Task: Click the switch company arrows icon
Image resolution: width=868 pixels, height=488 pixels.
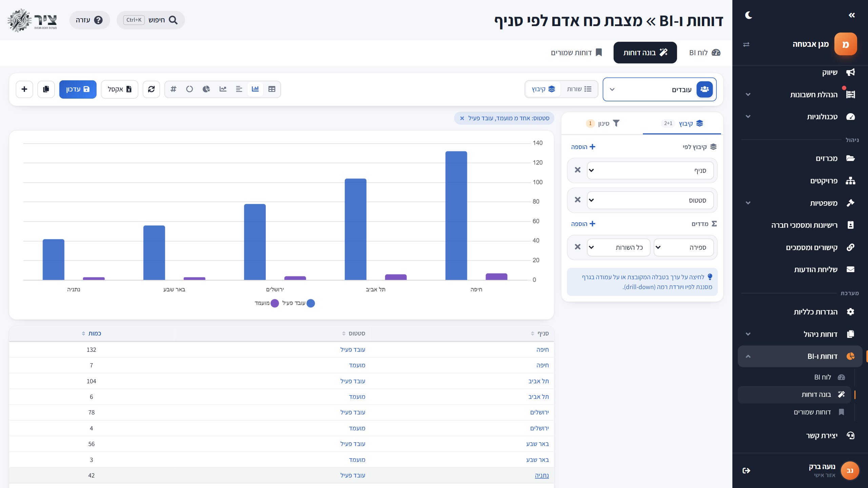Action: click(746, 44)
